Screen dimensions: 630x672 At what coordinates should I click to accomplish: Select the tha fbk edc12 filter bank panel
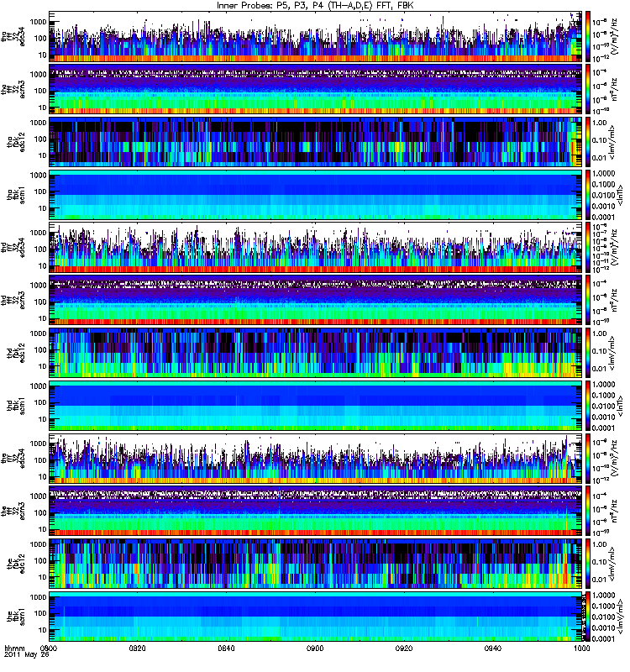315,142
